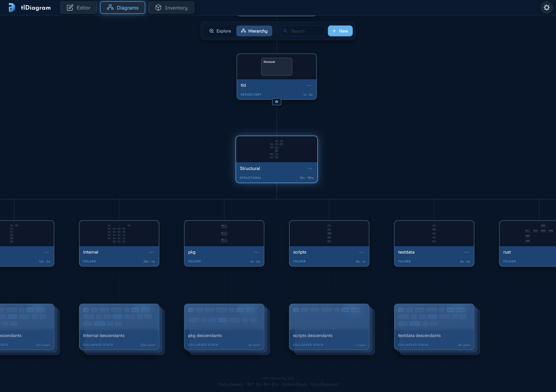Open the three-dot menu on the tld card
Screen dimensions: 556x392
[x=309, y=86]
